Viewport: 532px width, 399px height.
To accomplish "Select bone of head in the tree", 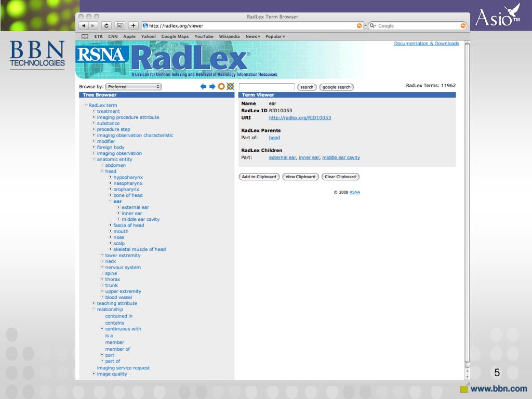I will pyautogui.click(x=128, y=195).
